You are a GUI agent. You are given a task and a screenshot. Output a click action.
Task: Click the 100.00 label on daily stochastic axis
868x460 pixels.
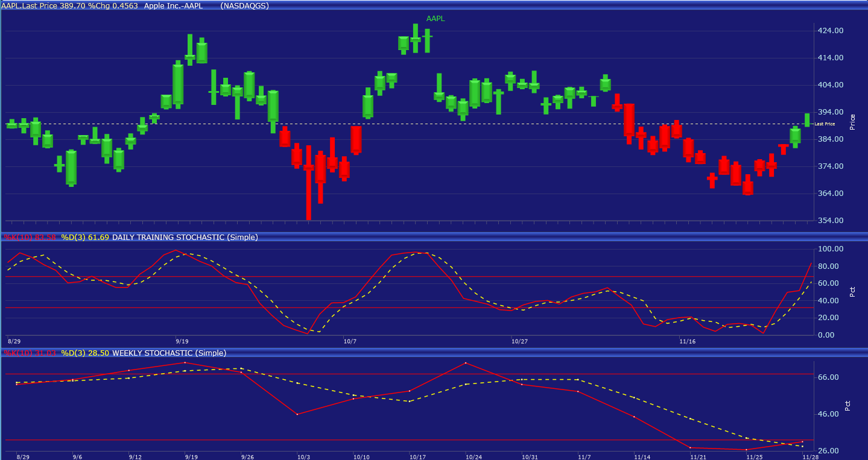point(831,249)
